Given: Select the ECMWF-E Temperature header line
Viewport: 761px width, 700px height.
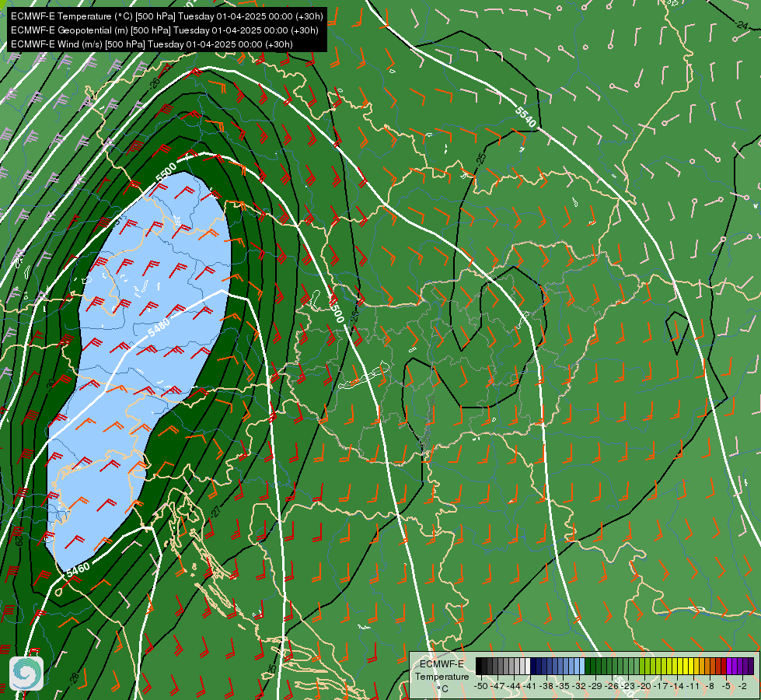Looking at the screenshot, I should point(167,16).
